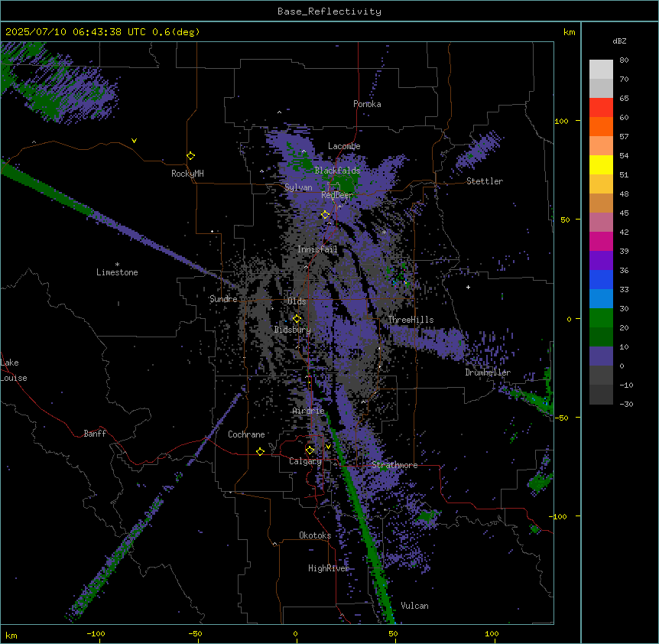Click the yellow diamond marker below Cochrane
Image resolution: width=659 pixels, height=644 pixels.
click(260, 451)
